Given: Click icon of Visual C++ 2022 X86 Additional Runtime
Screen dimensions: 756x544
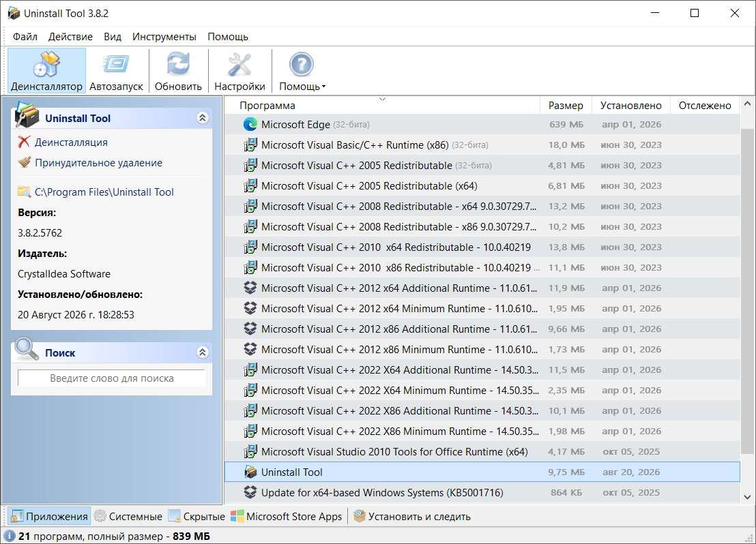Looking at the screenshot, I should (x=250, y=411).
